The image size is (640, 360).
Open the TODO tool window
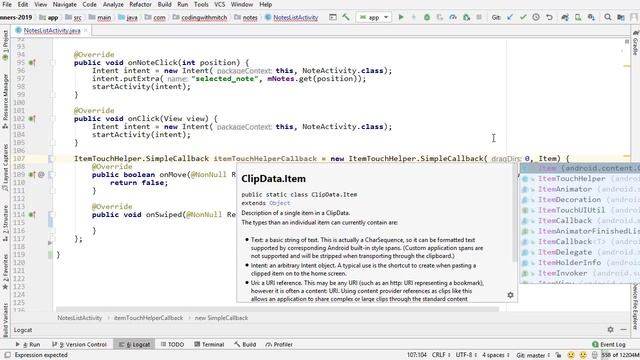172,344
